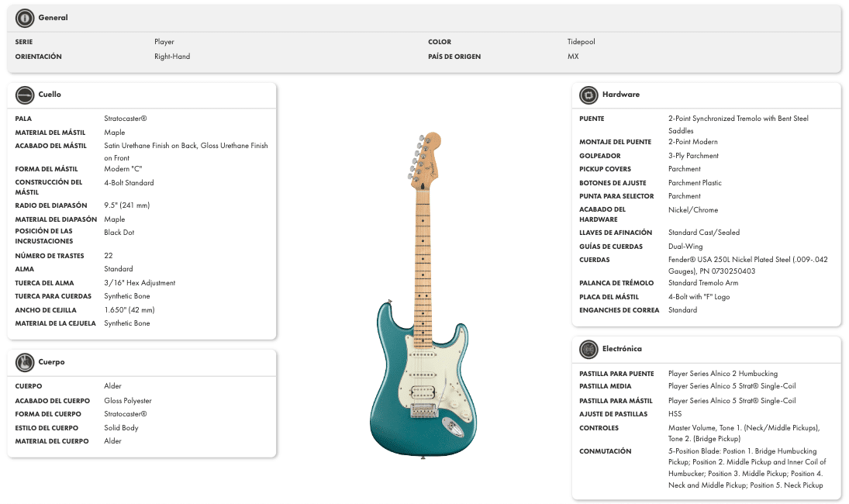This screenshot has width=849, height=504.
Task: Click the PAÍS DE ORIGEN value MX
Action: (x=573, y=57)
